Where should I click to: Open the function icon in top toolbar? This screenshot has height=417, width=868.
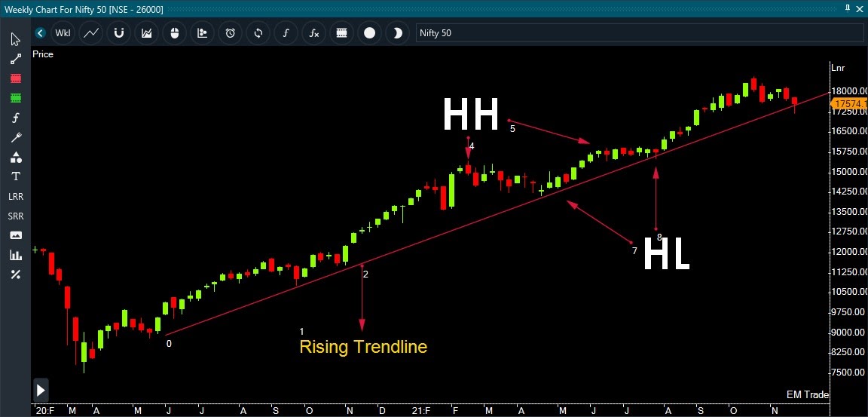(x=286, y=33)
